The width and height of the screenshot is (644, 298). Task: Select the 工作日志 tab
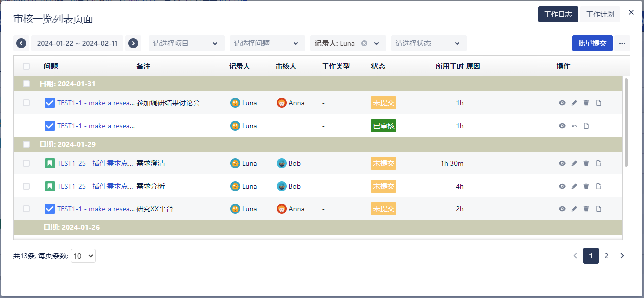coord(558,14)
